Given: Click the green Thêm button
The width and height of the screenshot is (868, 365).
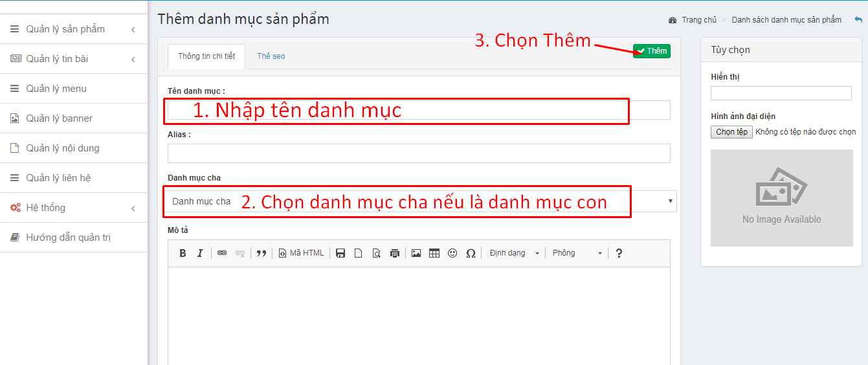Looking at the screenshot, I should coord(652,51).
